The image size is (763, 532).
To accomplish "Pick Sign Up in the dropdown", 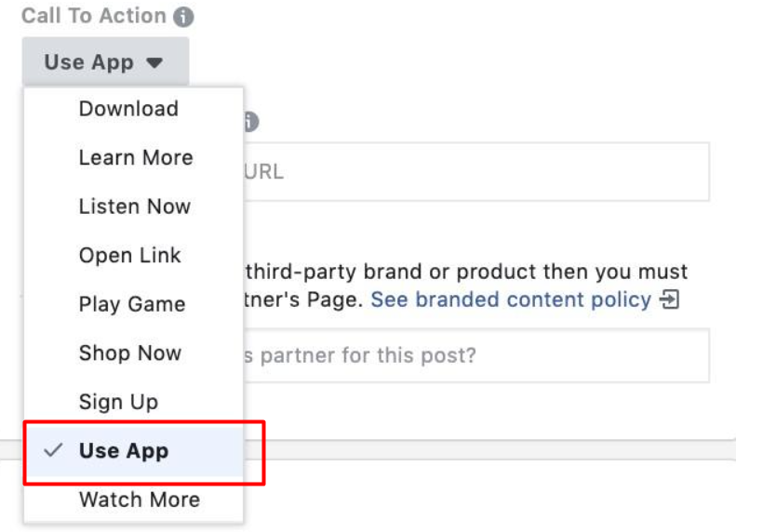I will 118,402.
